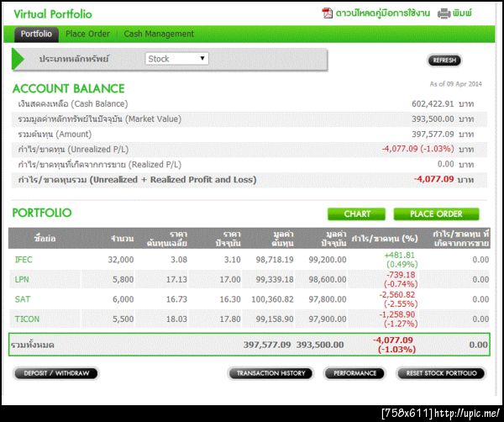Screen dimensions: 504x422
Task: Click IFEC gain +481.81 (0.49%)
Action: (x=402, y=260)
